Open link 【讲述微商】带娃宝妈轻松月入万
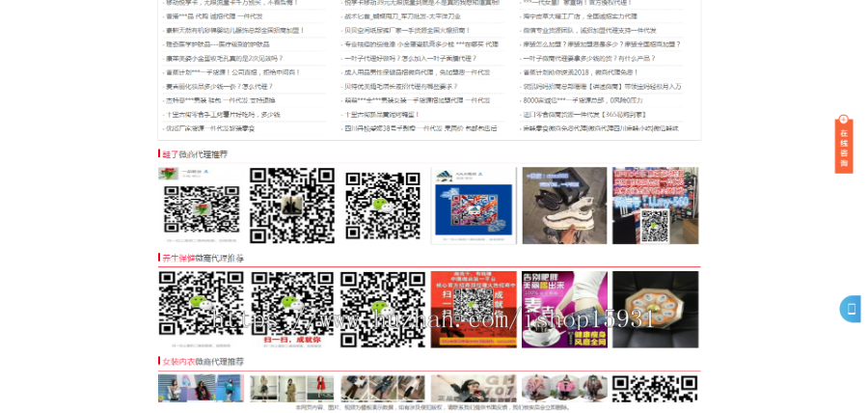868x413 pixels. pyautogui.click(x=602, y=87)
